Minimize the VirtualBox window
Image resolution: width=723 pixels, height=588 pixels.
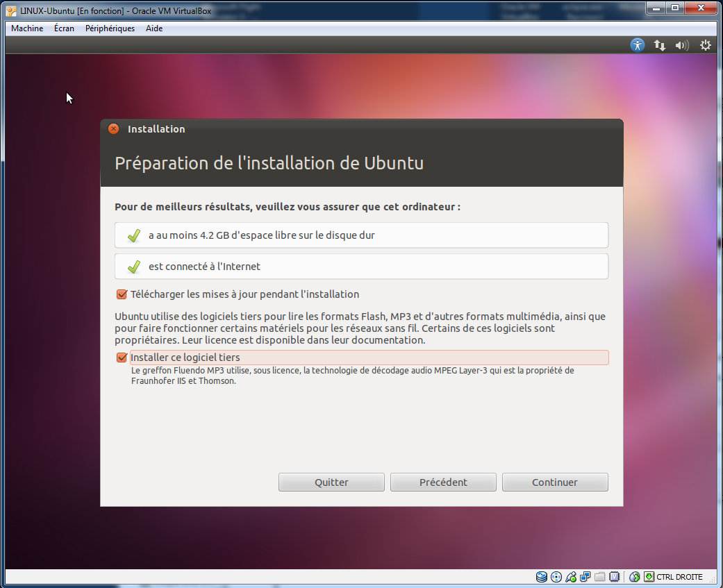tap(656, 8)
